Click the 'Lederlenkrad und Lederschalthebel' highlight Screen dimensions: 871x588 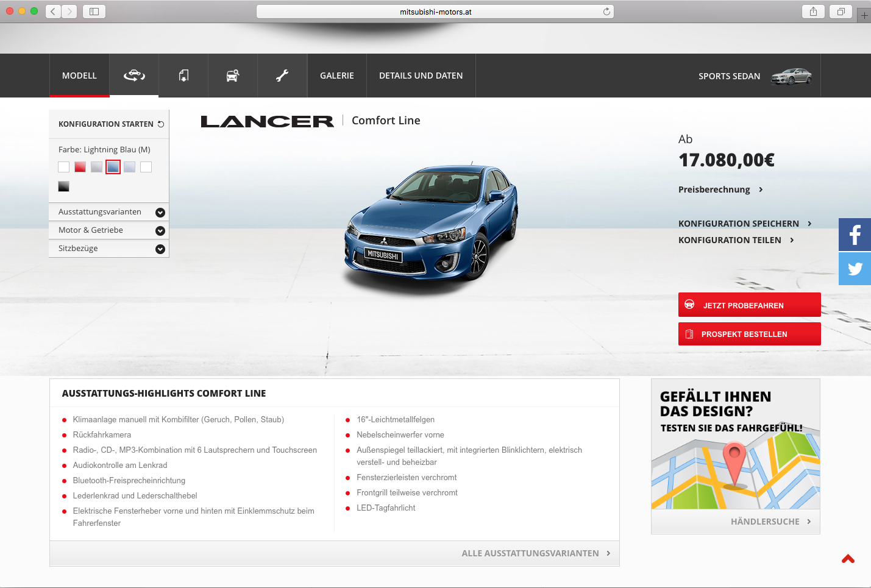[135, 496]
